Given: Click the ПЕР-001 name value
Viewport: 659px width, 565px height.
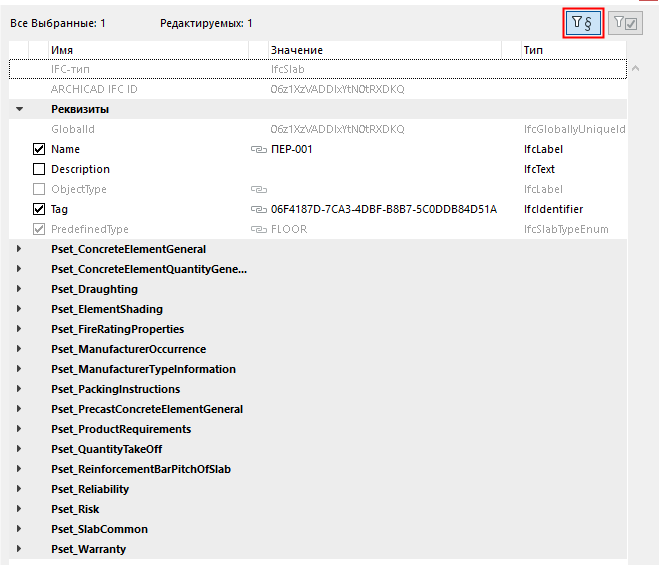Looking at the screenshot, I should point(292,149).
